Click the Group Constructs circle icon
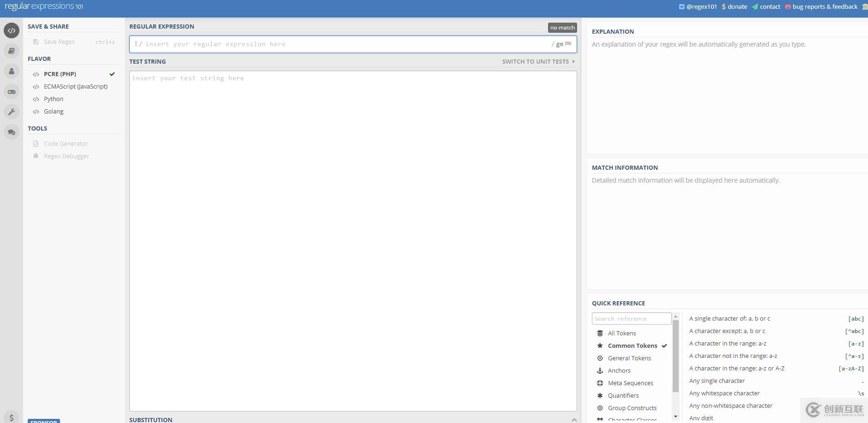 point(600,408)
